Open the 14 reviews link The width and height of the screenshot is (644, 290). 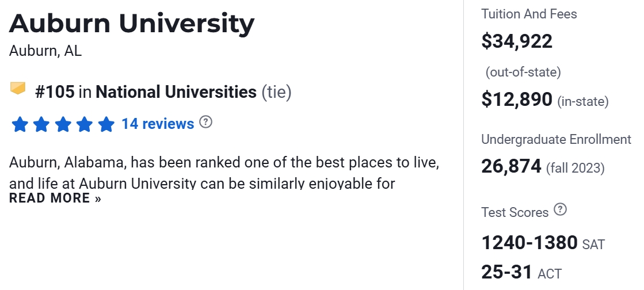point(158,124)
